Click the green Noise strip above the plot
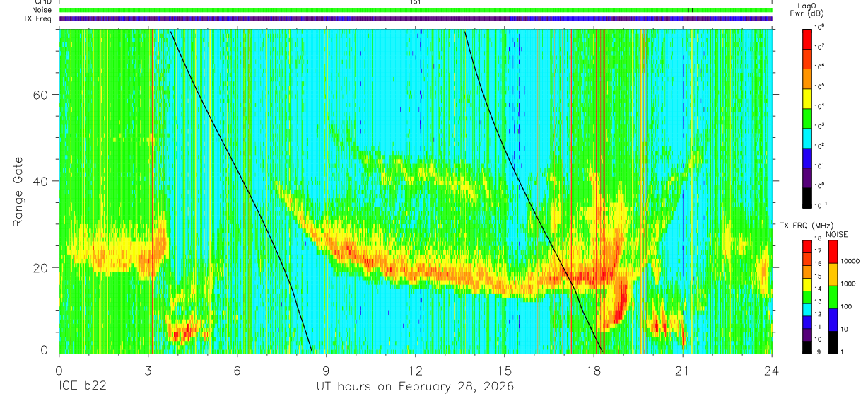 [x=416, y=10]
